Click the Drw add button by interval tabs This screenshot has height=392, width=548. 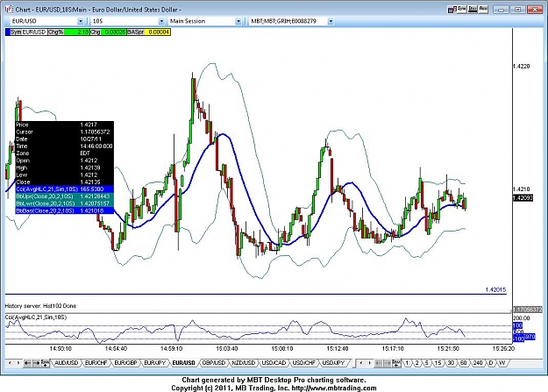tap(396, 363)
